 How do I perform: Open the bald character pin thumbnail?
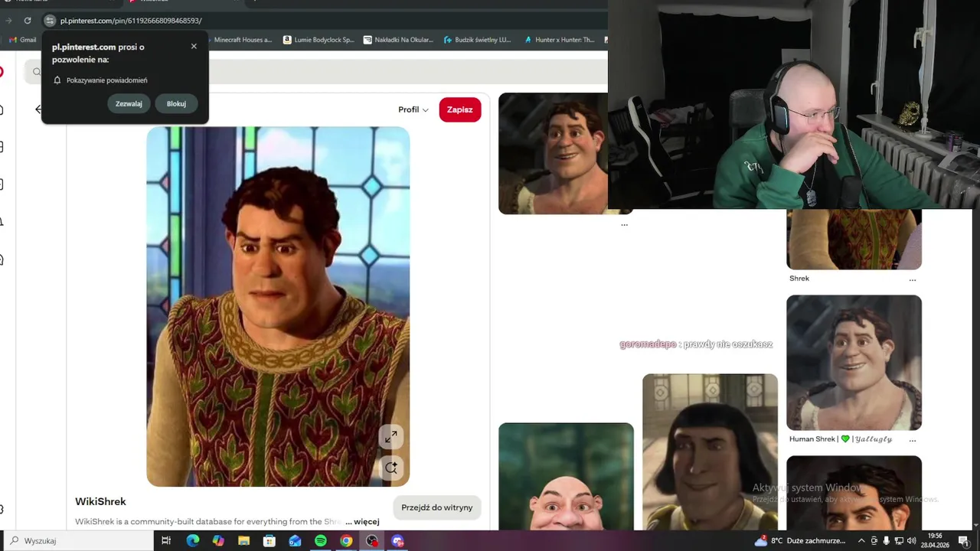(566, 476)
